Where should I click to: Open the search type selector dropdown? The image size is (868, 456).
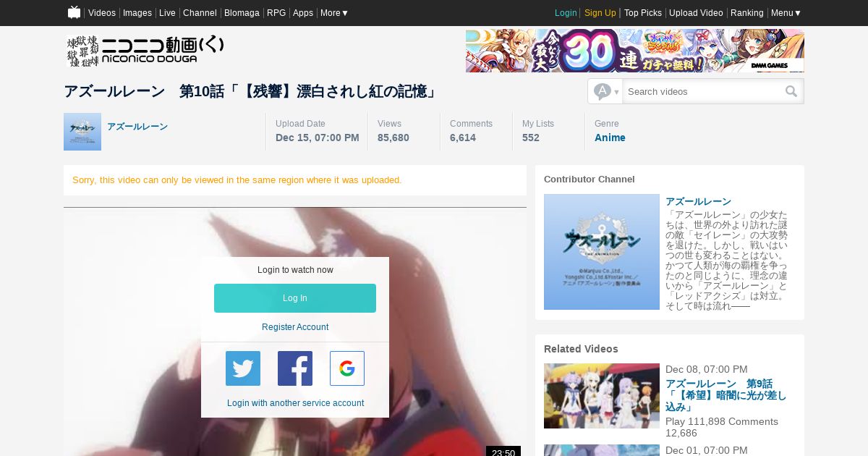605,91
